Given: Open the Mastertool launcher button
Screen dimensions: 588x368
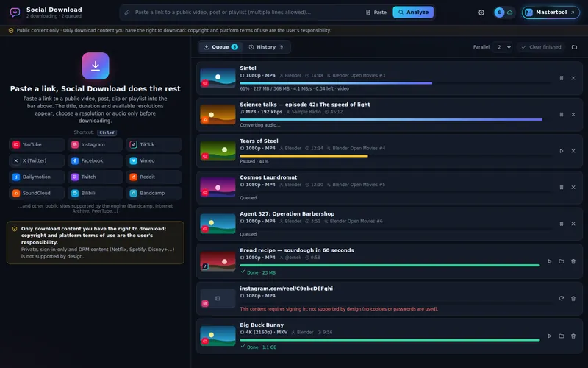Looking at the screenshot, I should coord(551,13).
